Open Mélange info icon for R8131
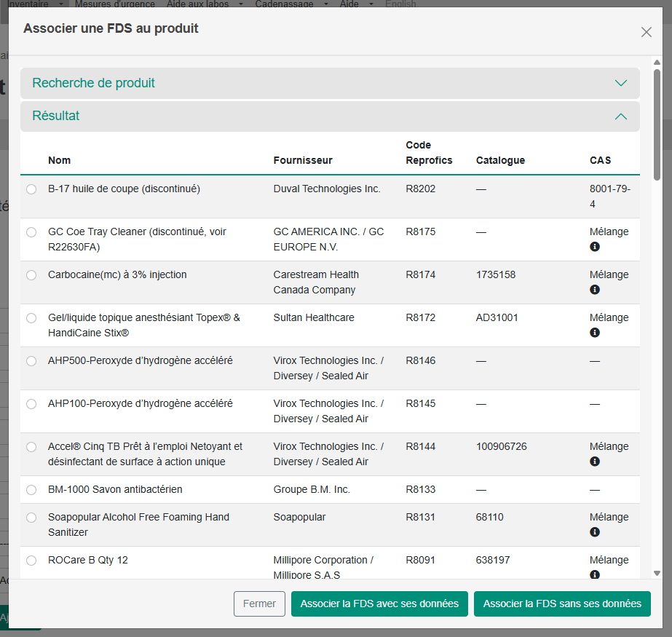Image resolution: width=672 pixels, height=637 pixels. pyautogui.click(x=594, y=532)
